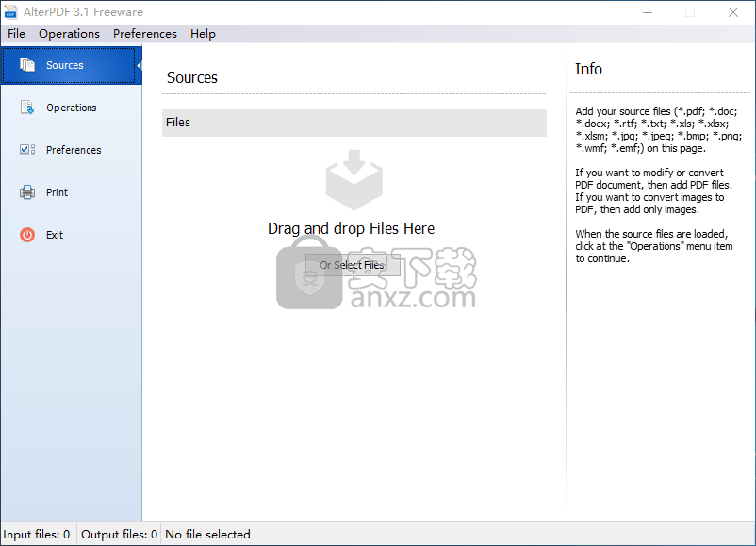Click the Files column header
The height and width of the screenshot is (546, 756).
tap(353, 123)
